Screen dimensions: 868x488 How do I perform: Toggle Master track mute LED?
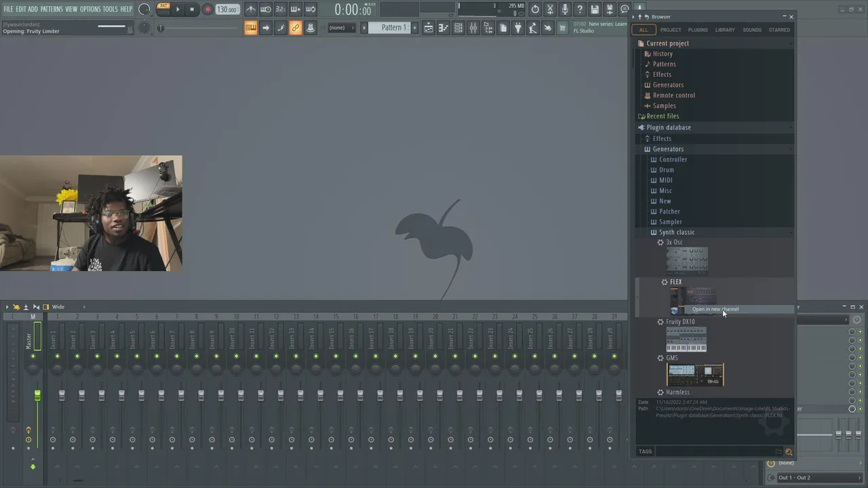33,357
